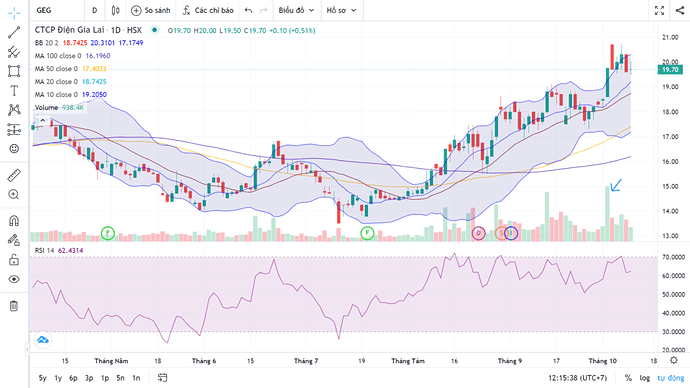This screenshot has height=388, width=690.
Task: Select the prediction and measurement tool
Action: coord(14,129)
